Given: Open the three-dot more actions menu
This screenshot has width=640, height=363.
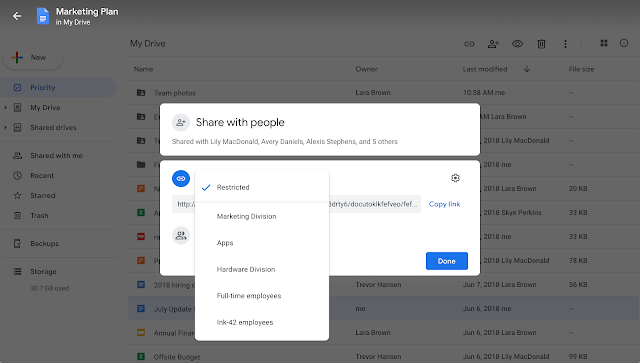Looking at the screenshot, I should [x=565, y=44].
